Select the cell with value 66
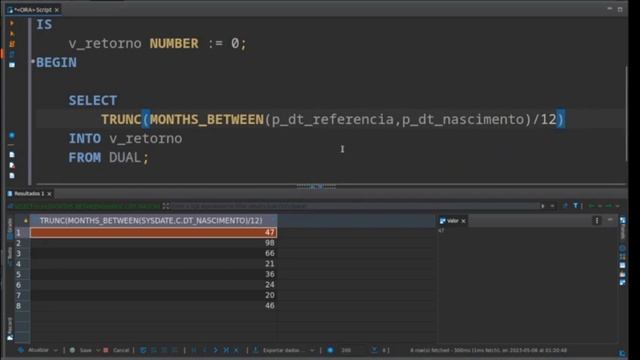640x360 pixels. [x=153, y=253]
